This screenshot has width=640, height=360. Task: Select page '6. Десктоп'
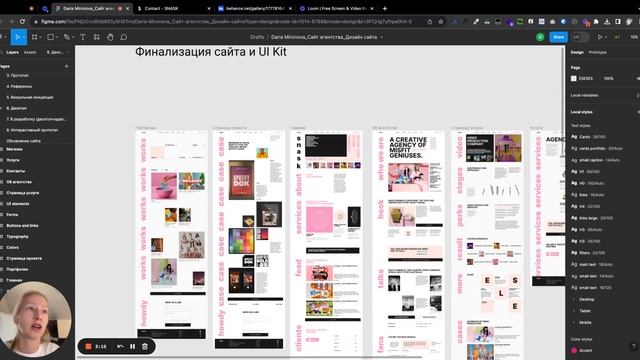(x=17, y=108)
